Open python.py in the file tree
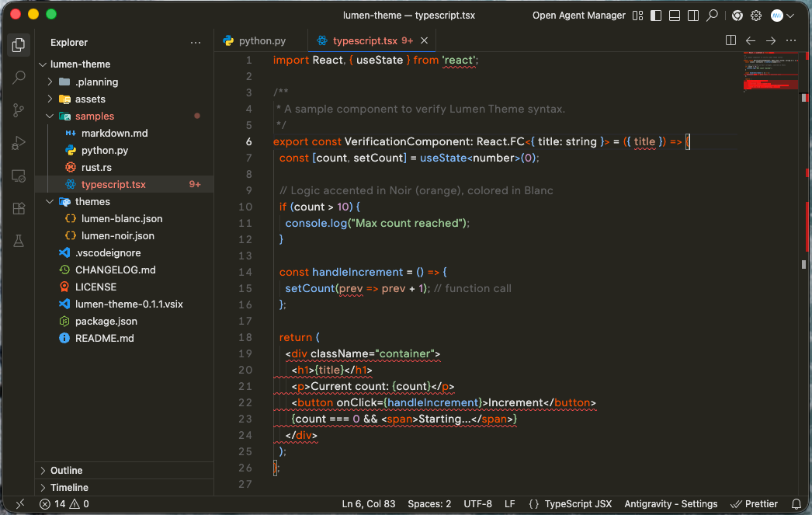This screenshot has height=515, width=812. [124, 150]
